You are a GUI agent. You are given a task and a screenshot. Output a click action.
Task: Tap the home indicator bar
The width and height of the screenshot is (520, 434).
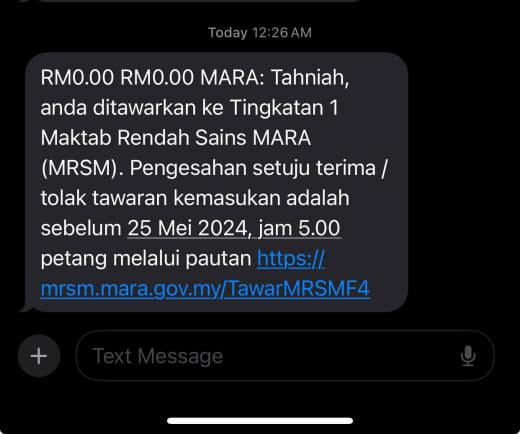coord(260,421)
